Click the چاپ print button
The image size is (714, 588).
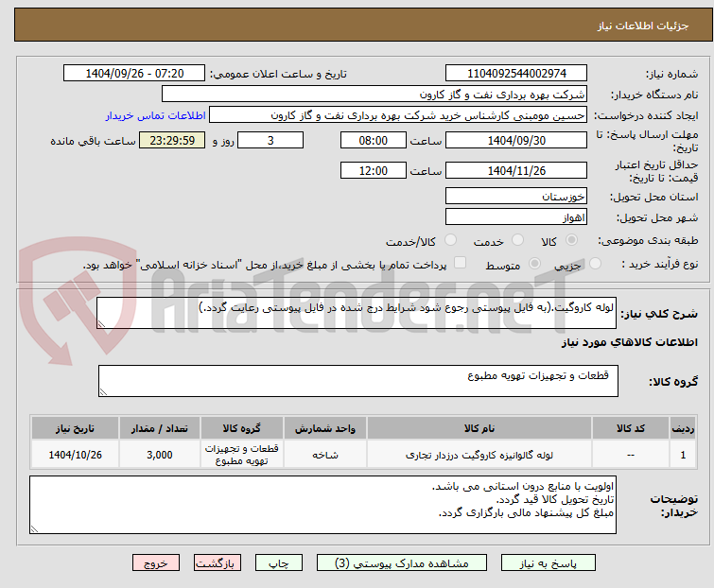click(x=278, y=563)
